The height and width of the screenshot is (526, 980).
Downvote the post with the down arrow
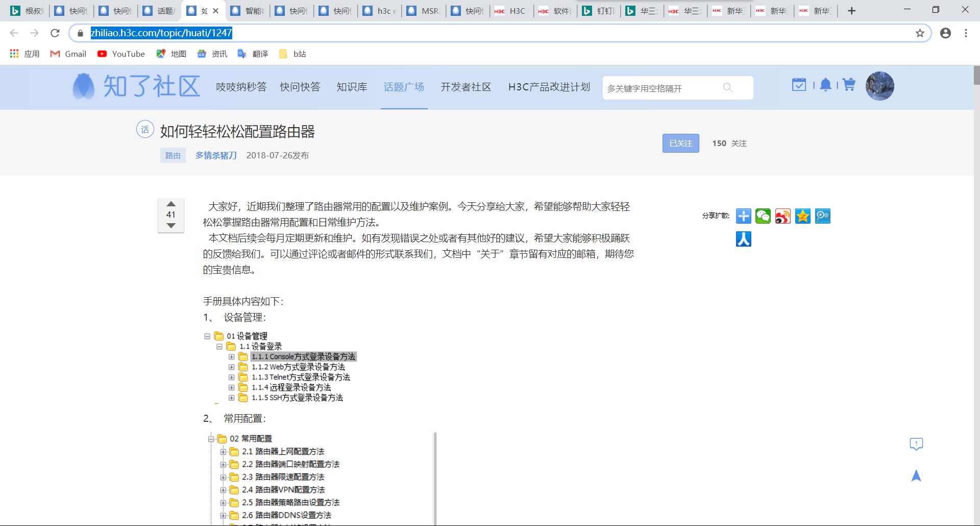[171, 226]
